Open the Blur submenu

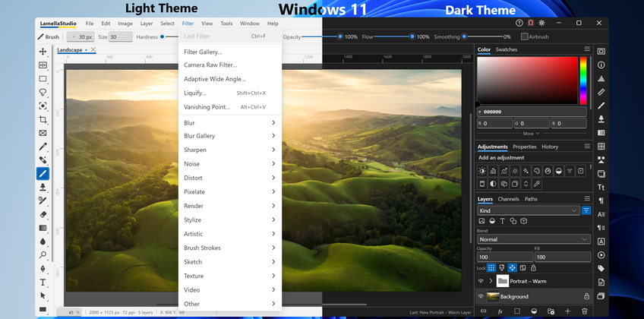tap(230, 123)
